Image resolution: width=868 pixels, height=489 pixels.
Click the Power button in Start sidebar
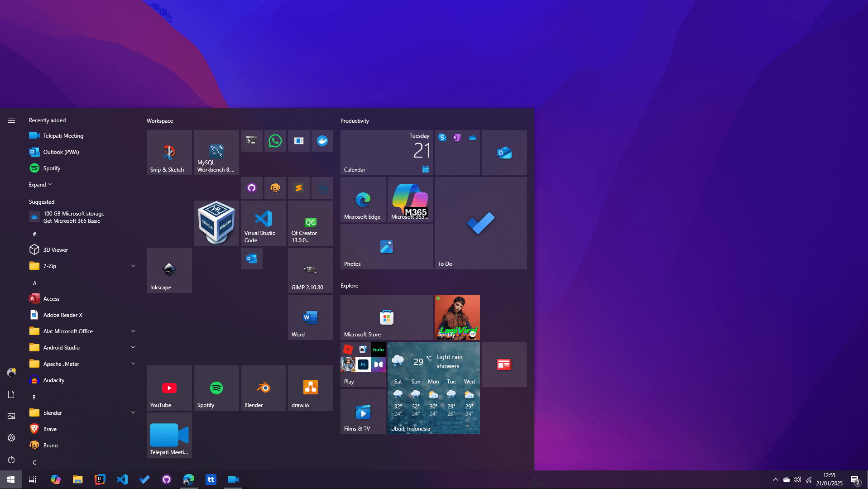coord(11,460)
